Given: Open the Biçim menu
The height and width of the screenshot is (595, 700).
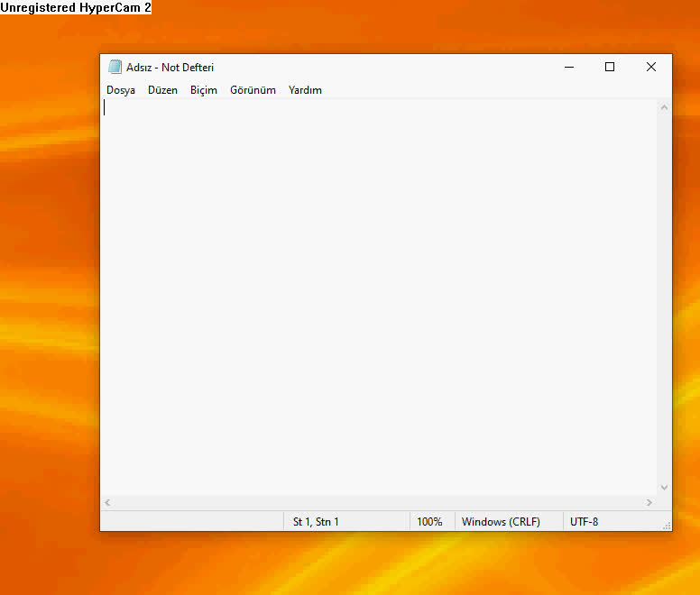Looking at the screenshot, I should (204, 90).
